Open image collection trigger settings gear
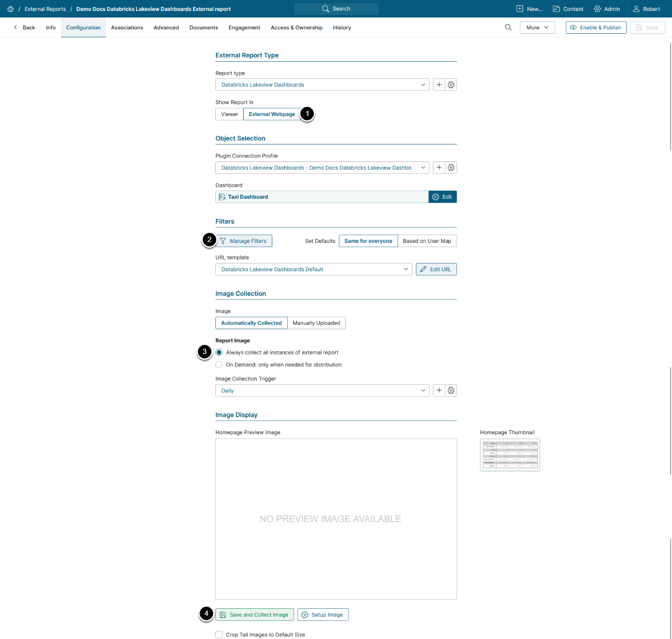 [x=451, y=390]
